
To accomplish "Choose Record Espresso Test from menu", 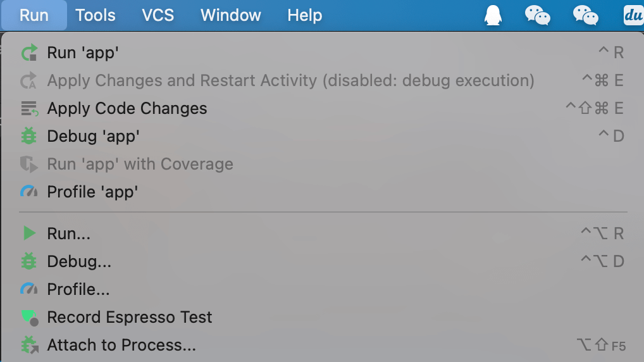I will (x=130, y=317).
